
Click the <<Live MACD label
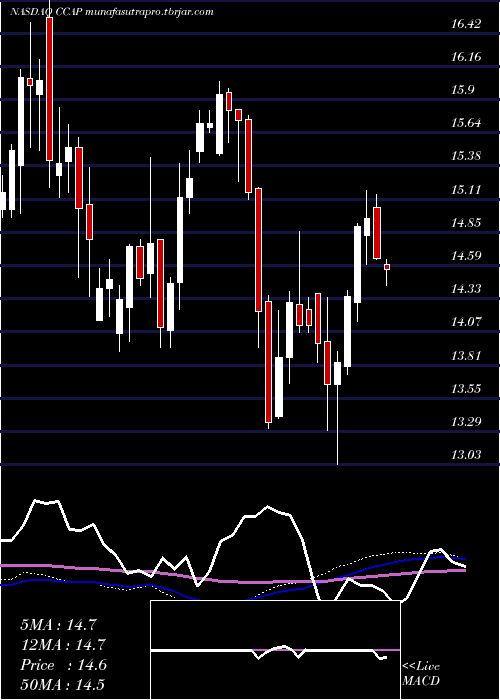(x=421, y=674)
